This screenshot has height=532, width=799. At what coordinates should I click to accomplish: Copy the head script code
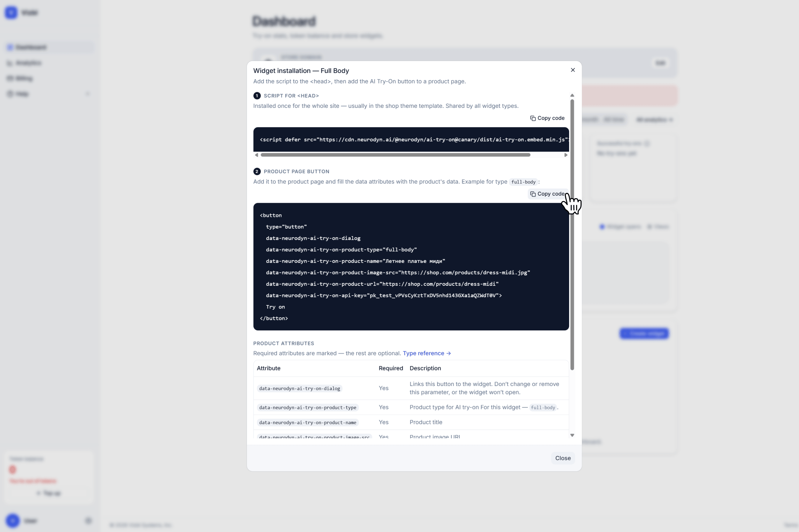(x=547, y=118)
